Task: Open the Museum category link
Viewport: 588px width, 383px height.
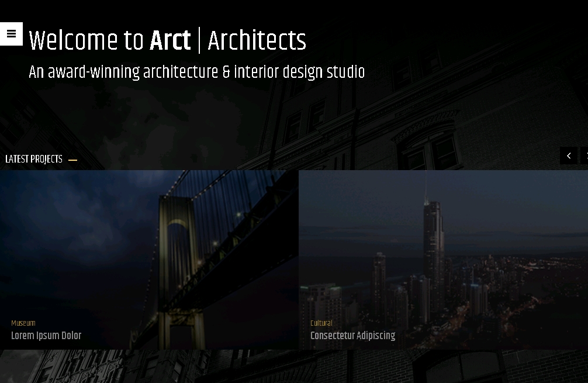Action: click(x=23, y=323)
